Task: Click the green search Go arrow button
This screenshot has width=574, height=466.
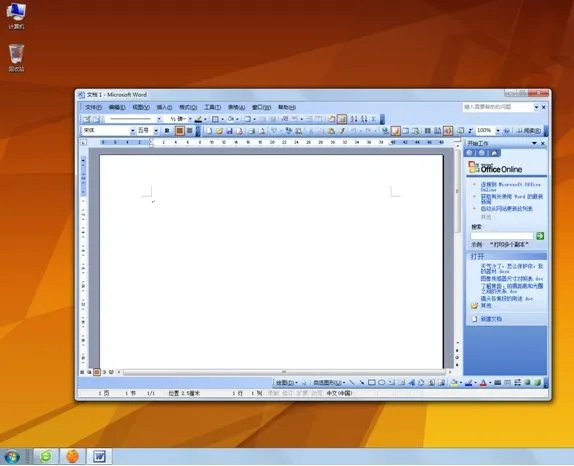Action: point(540,236)
